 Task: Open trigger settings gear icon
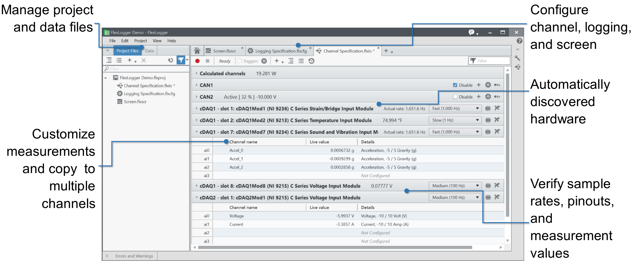[x=264, y=61]
